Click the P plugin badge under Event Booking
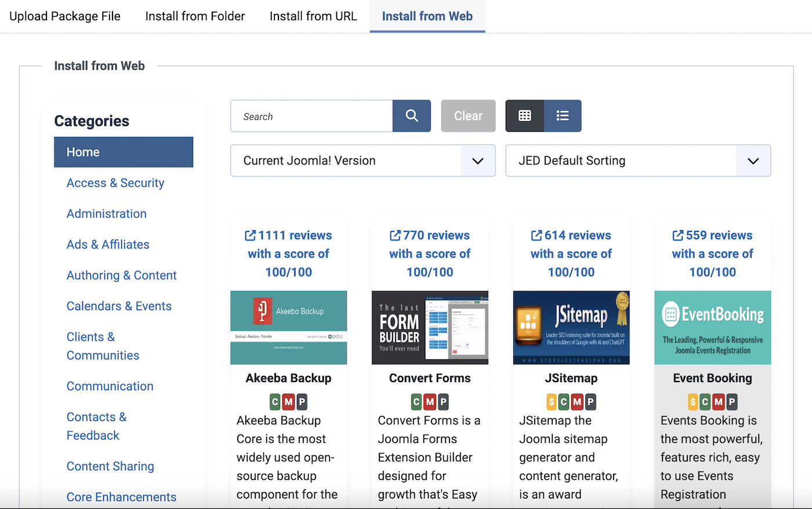The width and height of the screenshot is (812, 509). (731, 401)
